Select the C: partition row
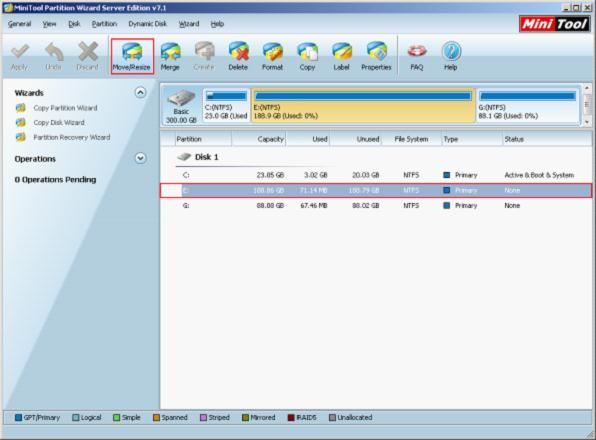Viewport: 596px width, 440px height. click(376, 175)
